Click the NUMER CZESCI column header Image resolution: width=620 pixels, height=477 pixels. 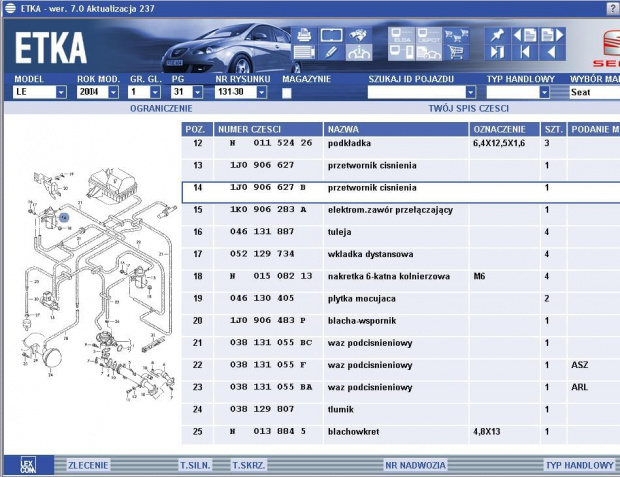click(268, 129)
